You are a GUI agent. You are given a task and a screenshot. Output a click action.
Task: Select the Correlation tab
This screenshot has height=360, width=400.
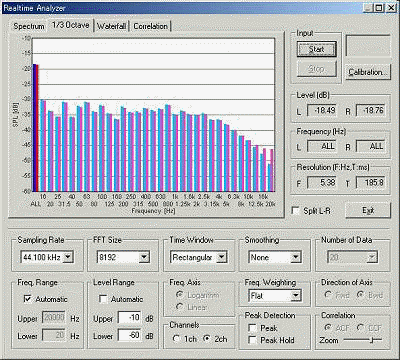click(x=151, y=26)
